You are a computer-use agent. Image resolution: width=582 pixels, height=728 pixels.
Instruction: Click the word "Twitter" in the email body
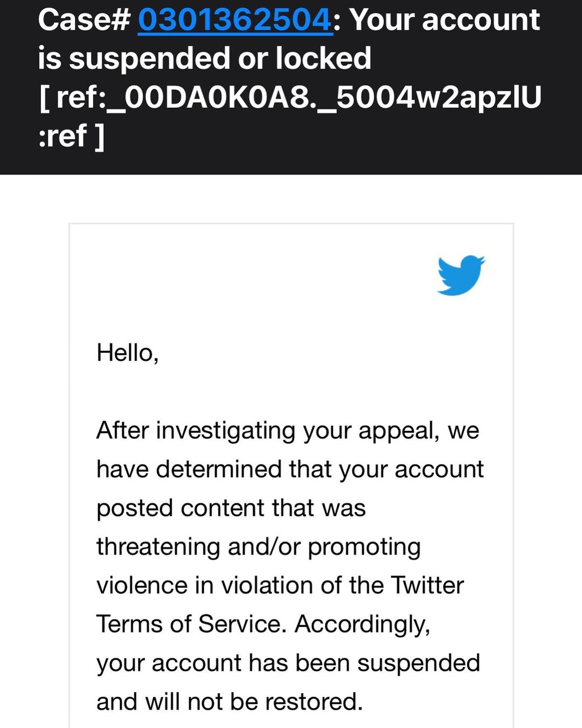(427, 586)
